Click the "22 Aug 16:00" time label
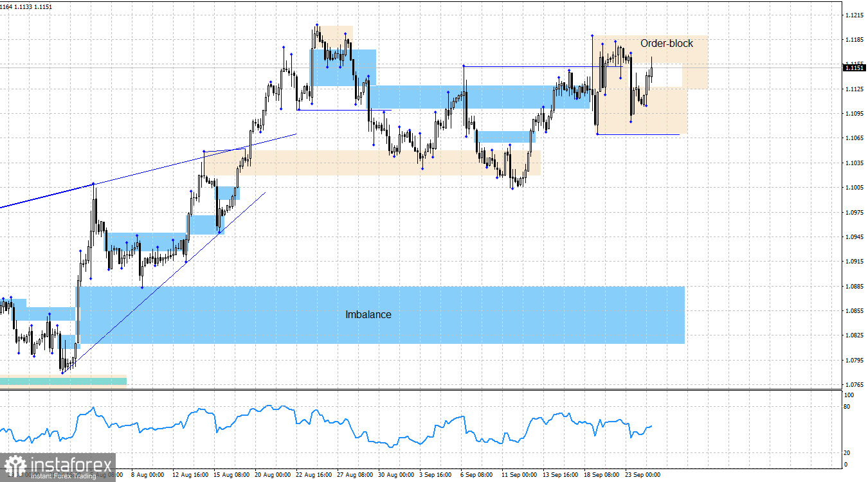Viewport: 868px width, 482px height. click(314, 475)
